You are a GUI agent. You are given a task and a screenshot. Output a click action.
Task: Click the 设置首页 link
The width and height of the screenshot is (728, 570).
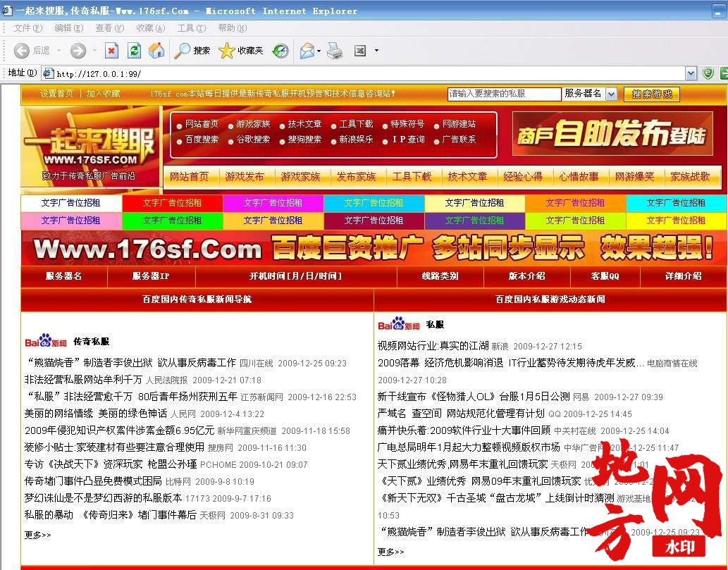(x=56, y=93)
